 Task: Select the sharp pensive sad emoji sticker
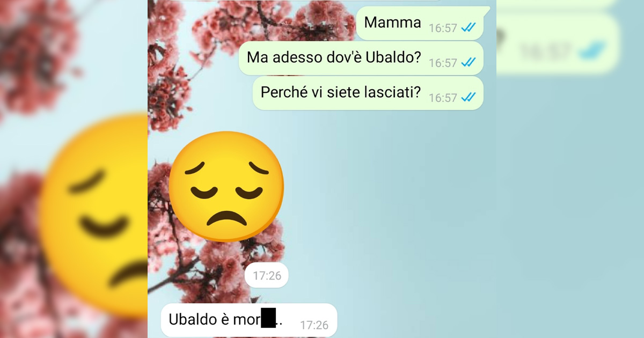[x=226, y=186]
